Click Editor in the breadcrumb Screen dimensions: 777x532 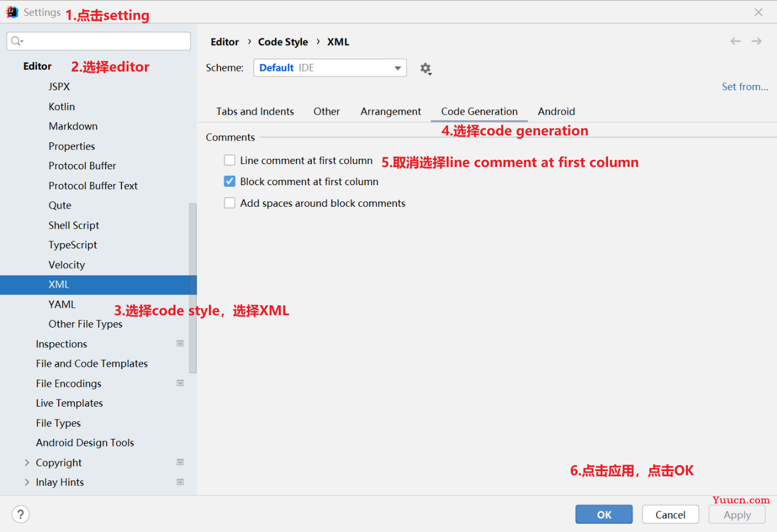225,42
